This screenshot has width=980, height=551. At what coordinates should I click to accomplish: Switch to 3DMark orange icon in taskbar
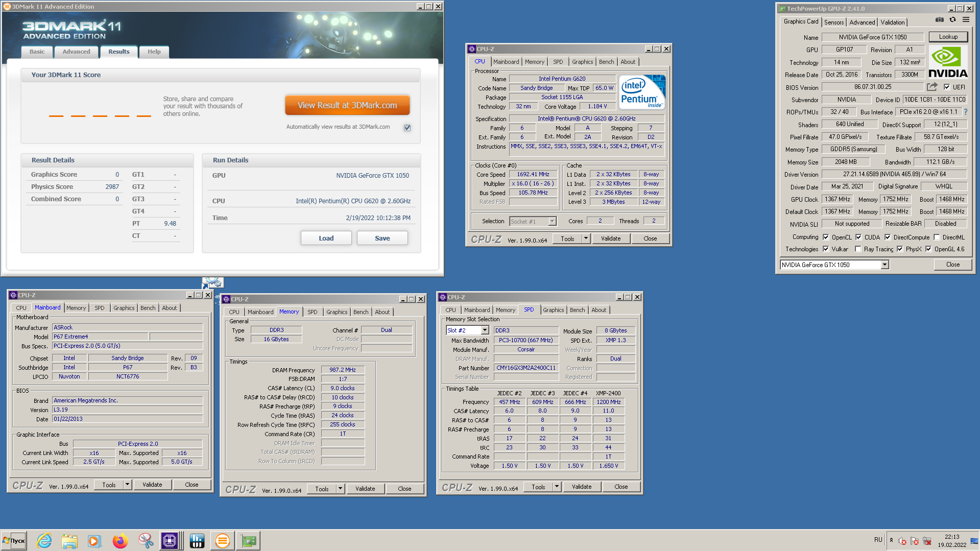point(223,540)
